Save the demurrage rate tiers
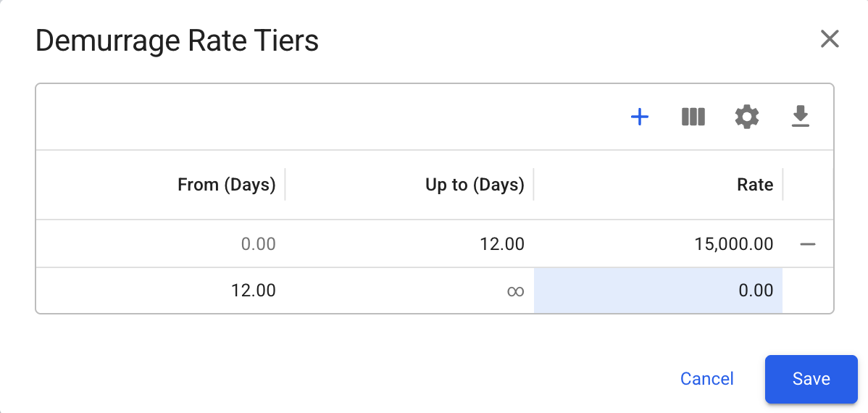Image resolution: width=868 pixels, height=413 pixels. pos(811,379)
